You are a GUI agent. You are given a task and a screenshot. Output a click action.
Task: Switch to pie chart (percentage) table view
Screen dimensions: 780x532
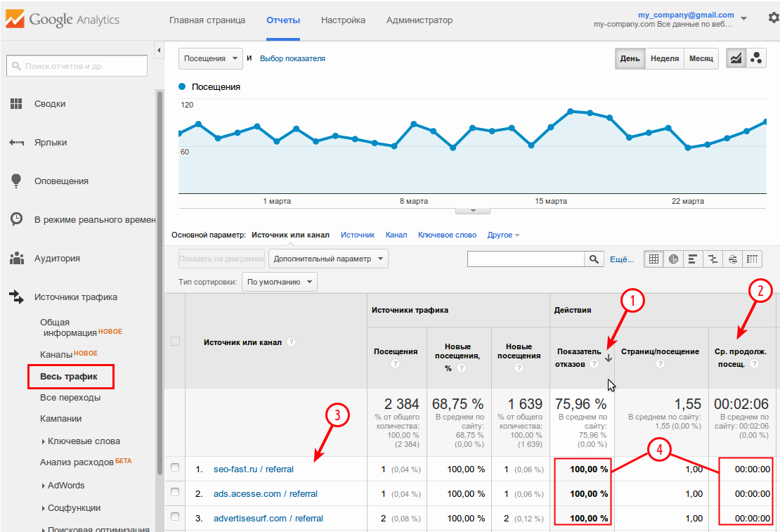point(673,259)
